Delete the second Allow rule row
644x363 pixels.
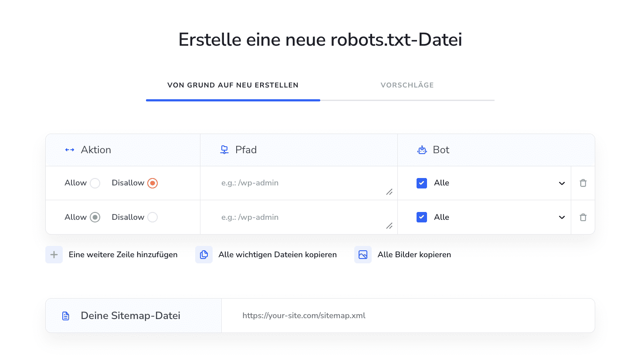pyautogui.click(x=583, y=217)
